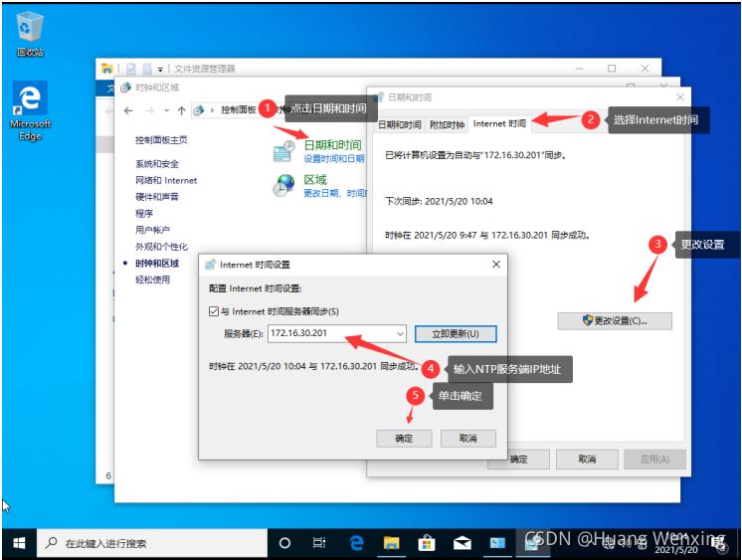Open 程序 category in sidebar

click(x=144, y=214)
